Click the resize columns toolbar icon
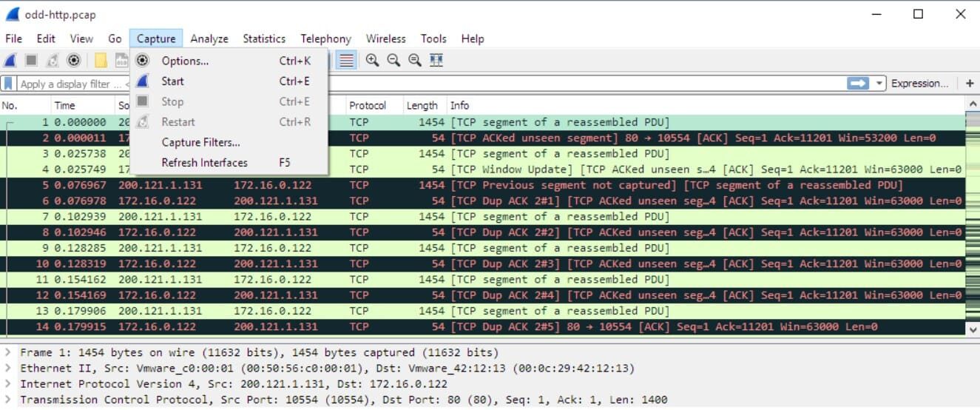 coord(436,61)
